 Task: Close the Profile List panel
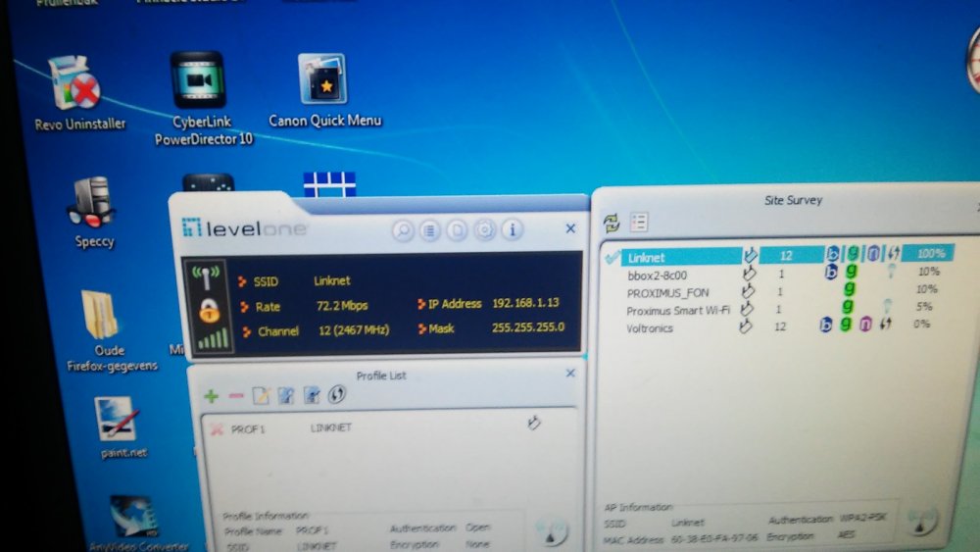(x=570, y=374)
